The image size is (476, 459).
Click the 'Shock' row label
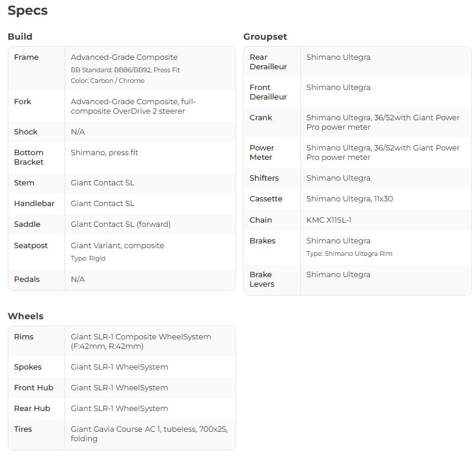coord(26,132)
